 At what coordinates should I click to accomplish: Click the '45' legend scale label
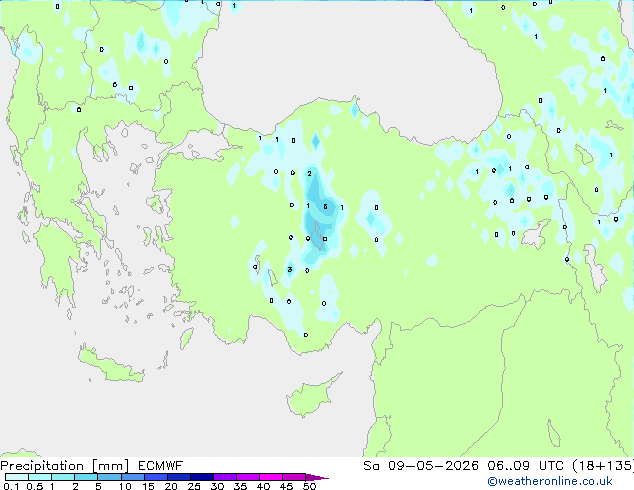[x=286, y=486]
